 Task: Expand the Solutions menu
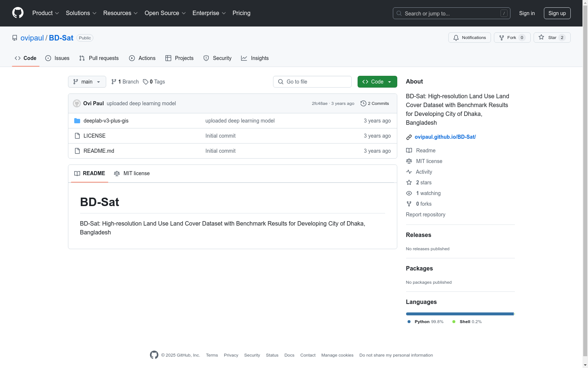[x=81, y=13]
